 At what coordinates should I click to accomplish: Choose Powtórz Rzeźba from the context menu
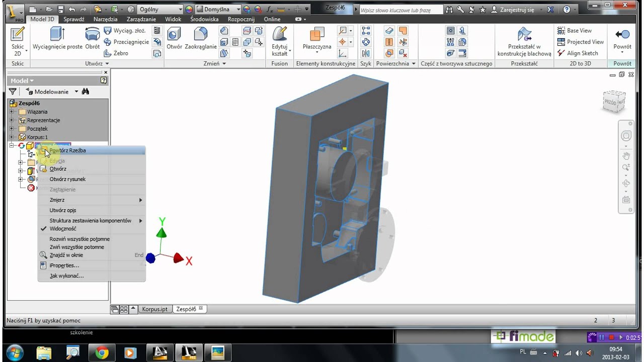(92, 150)
